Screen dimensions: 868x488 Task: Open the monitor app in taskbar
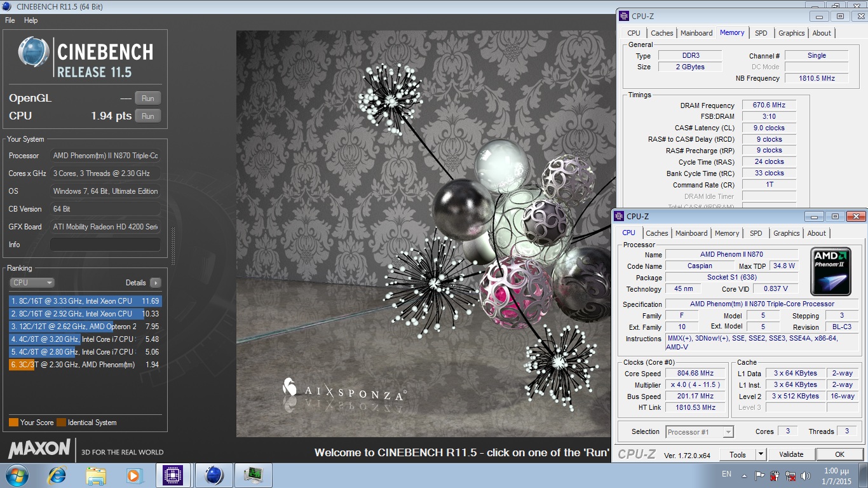click(254, 475)
